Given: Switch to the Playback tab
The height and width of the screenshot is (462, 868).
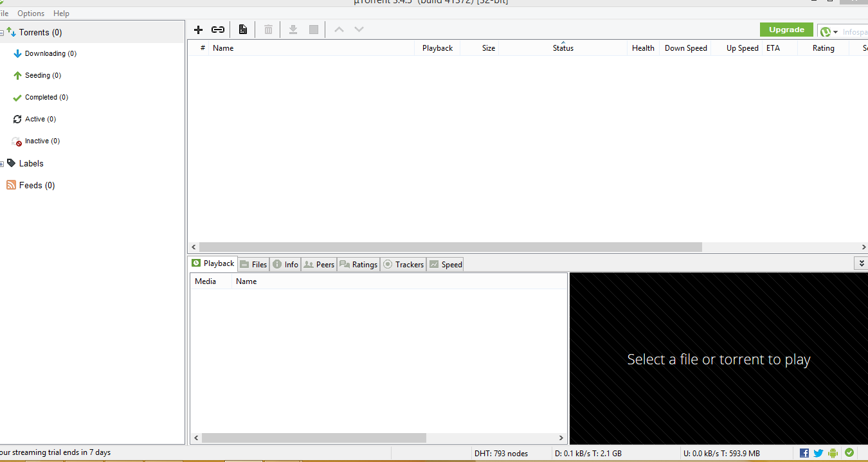Looking at the screenshot, I should click(213, 263).
